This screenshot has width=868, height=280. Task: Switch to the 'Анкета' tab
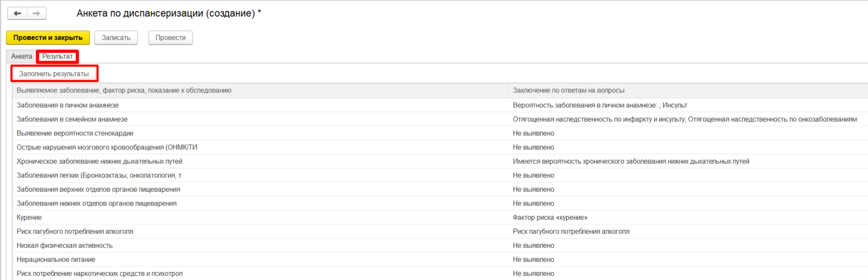pyautogui.click(x=22, y=56)
